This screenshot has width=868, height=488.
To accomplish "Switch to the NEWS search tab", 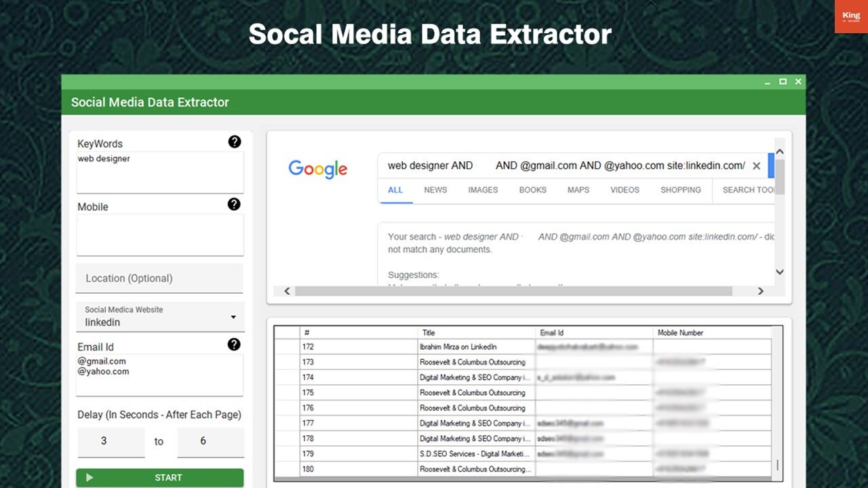I will [x=435, y=190].
